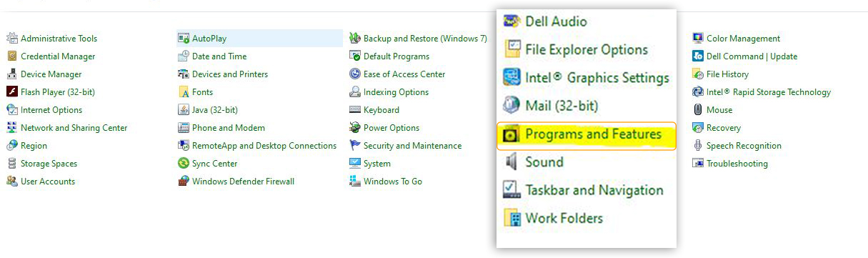Image resolution: width=868 pixels, height=258 pixels.
Task: Click the Storage Spaces icon
Action: click(x=12, y=164)
